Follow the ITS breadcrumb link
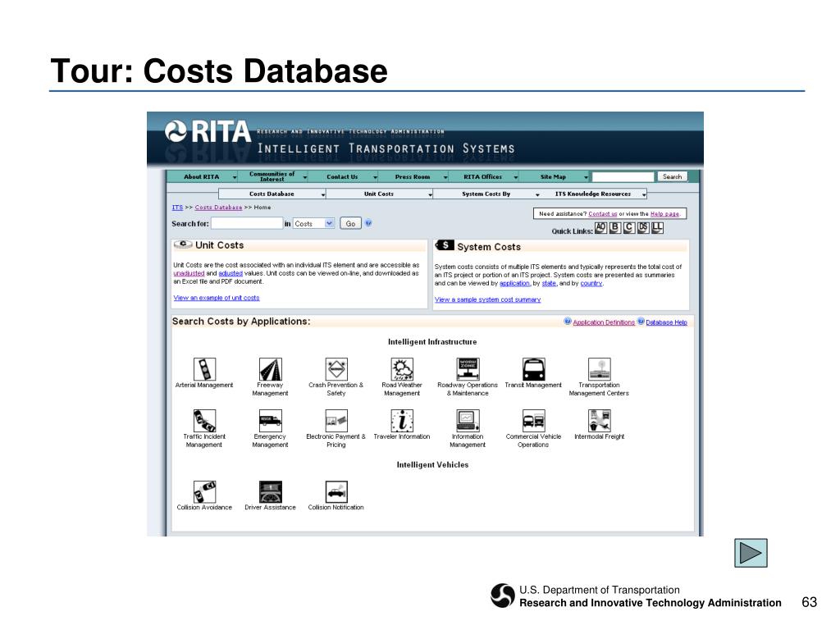The image size is (840, 630). 177,208
